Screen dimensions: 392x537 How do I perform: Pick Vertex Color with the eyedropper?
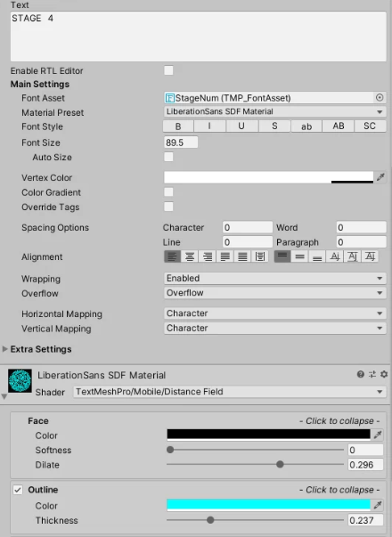pyautogui.click(x=380, y=177)
